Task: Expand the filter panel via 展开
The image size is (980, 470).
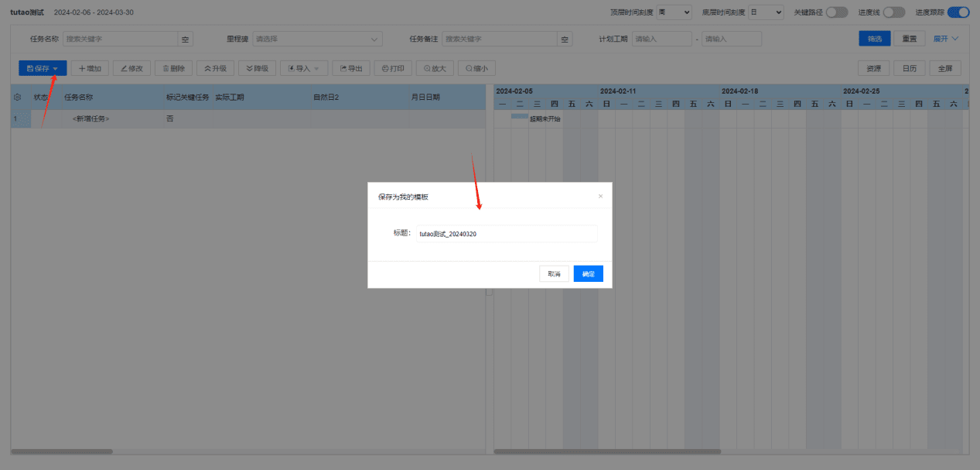Action: pos(946,39)
